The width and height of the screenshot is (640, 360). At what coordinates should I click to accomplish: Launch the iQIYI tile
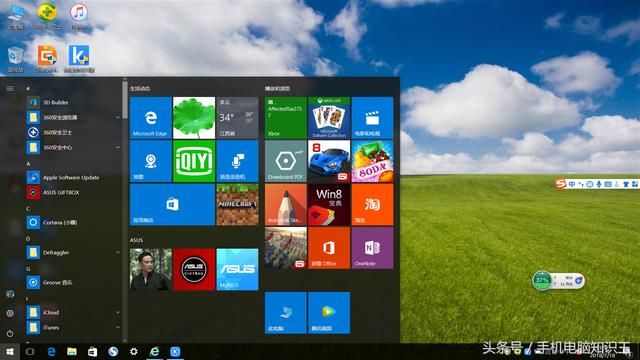pos(194,161)
